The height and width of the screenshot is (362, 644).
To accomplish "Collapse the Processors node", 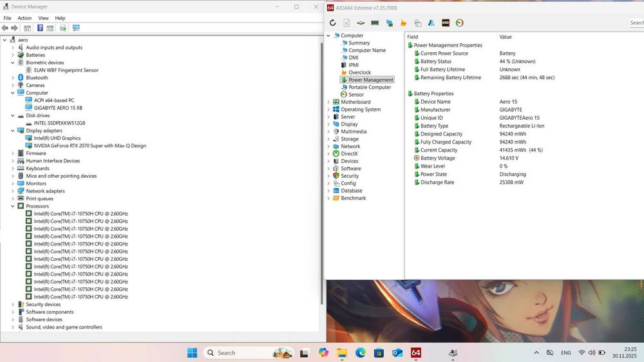I will (13, 206).
